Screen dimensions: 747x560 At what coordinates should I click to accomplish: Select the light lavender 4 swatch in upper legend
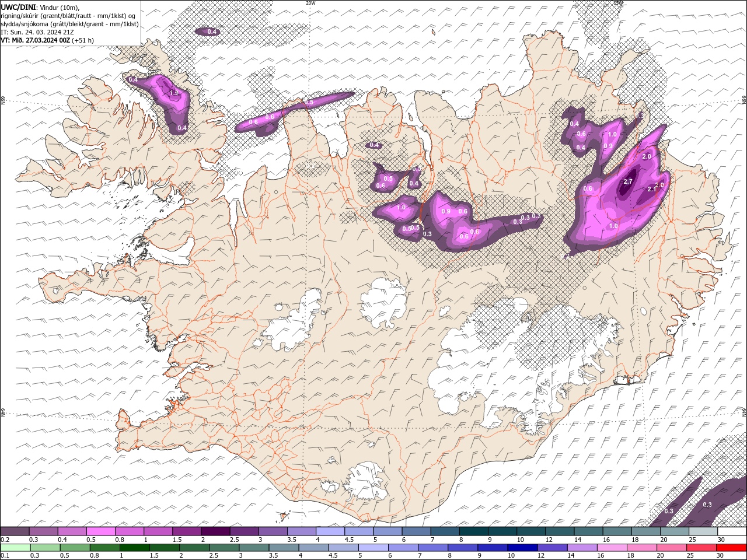pos(330,531)
